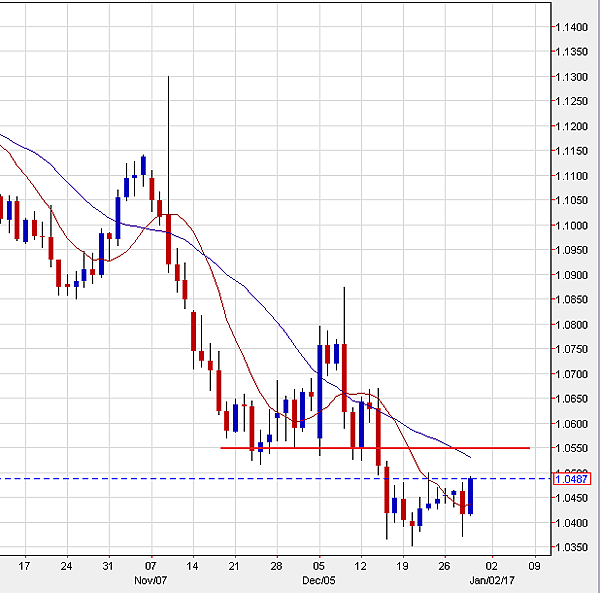Click the date label 14 on time axis
Viewport: 600px width, 593px height.
coord(192,566)
